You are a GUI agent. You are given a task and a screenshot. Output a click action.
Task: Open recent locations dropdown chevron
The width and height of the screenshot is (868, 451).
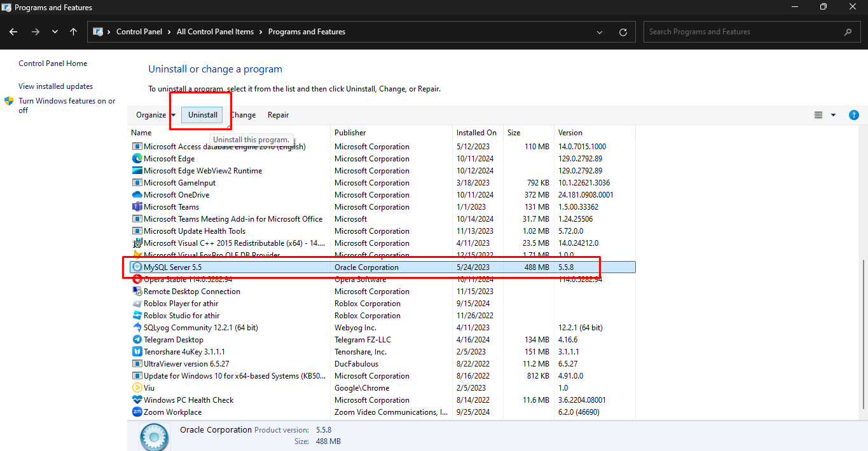[55, 32]
